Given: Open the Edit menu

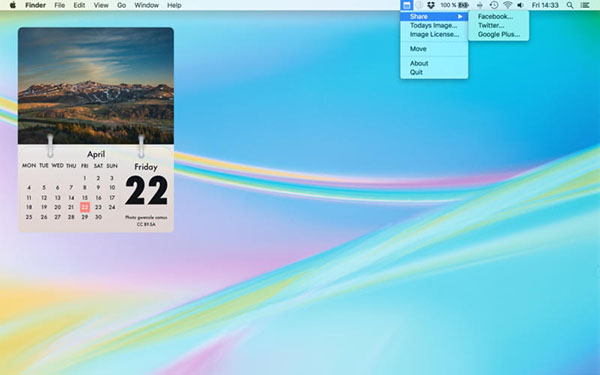Looking at the screenshot, I should [79, 5].
